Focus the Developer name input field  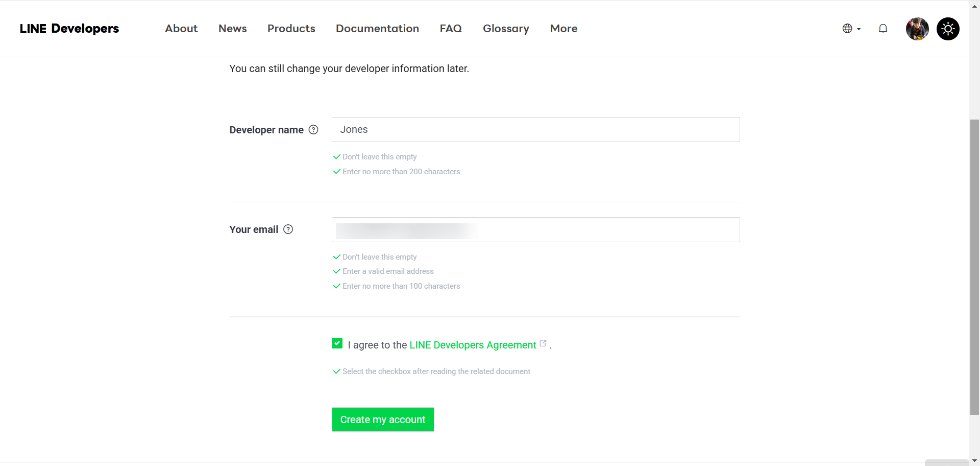[x=536, y=130]
